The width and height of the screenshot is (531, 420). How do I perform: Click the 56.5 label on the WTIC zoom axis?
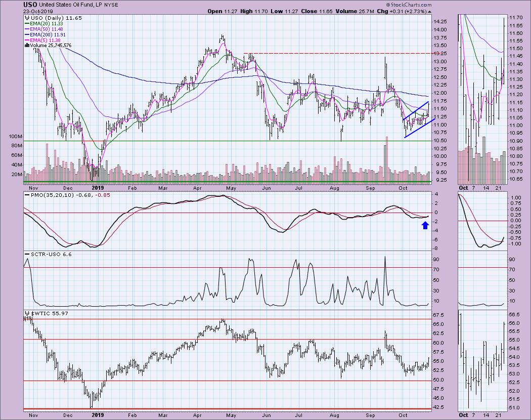click(514, 314)
